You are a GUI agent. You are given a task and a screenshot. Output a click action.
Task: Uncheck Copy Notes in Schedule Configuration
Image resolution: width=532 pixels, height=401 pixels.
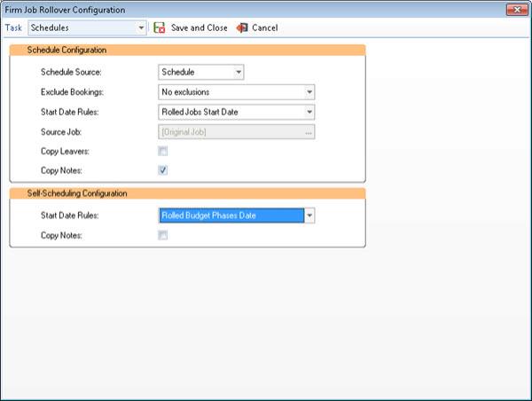point(163,170)
